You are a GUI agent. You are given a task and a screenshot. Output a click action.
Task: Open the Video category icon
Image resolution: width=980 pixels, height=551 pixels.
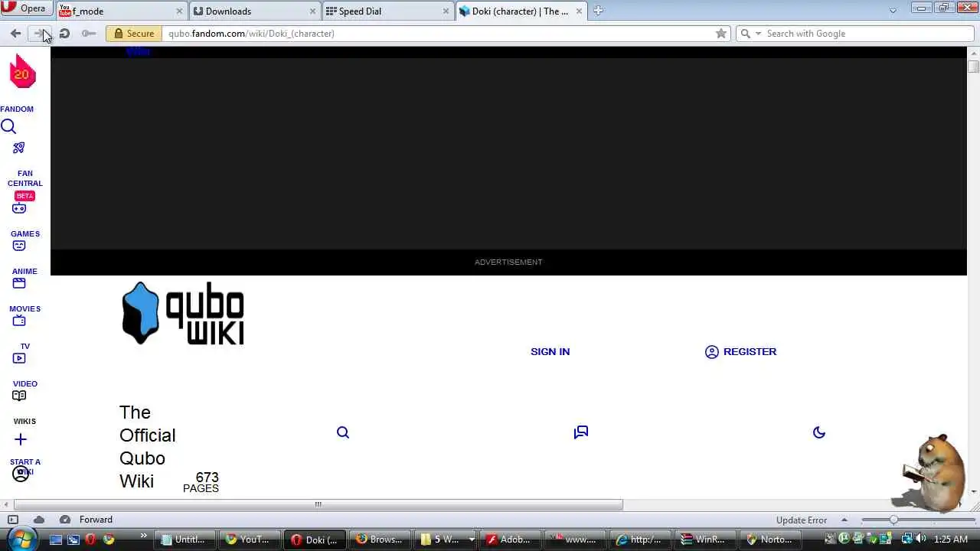(x=19, y=358)
